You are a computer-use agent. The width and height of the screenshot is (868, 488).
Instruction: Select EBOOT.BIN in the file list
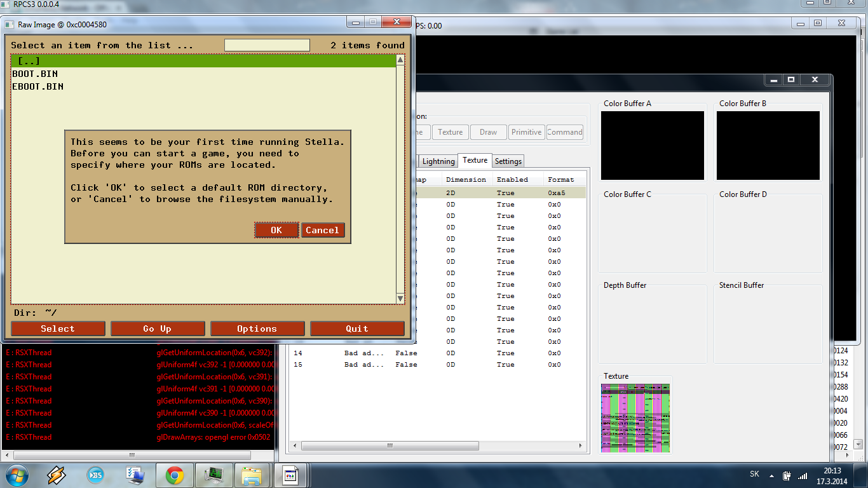38,86
